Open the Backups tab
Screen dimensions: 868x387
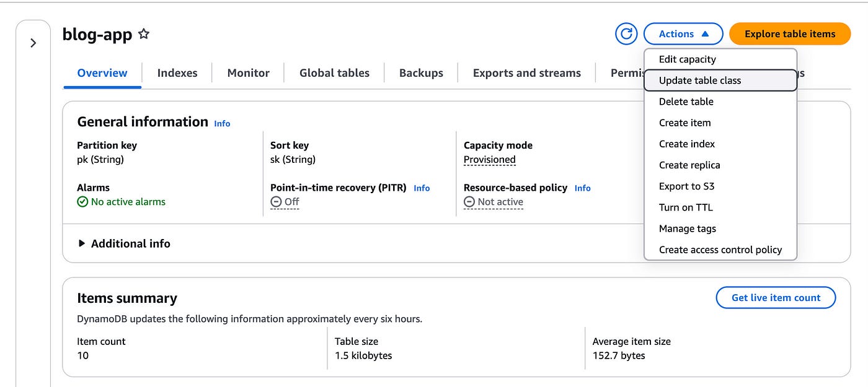coord(421,73)
